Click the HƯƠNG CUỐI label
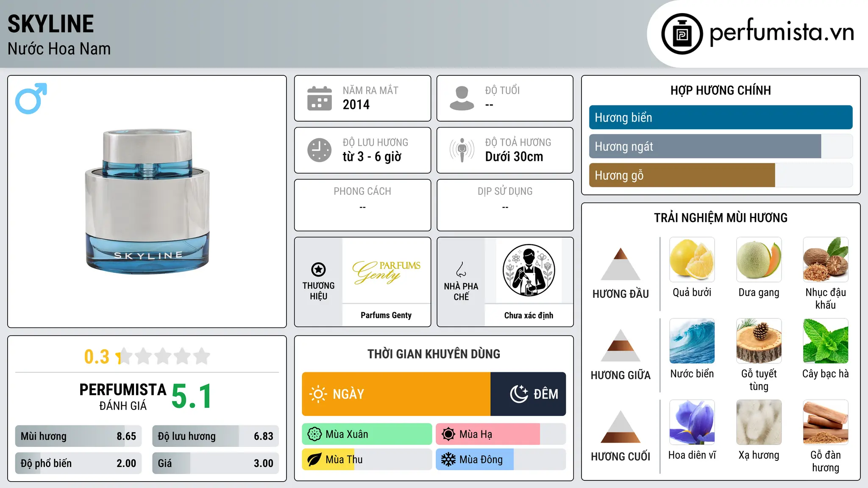The image size is (868, 488). coord(620,457)
